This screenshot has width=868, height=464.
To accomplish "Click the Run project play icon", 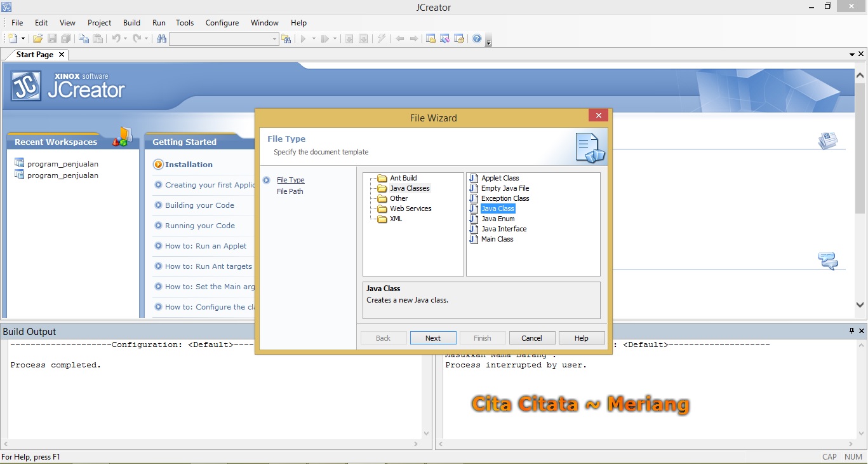I will [x=304, y=39].
